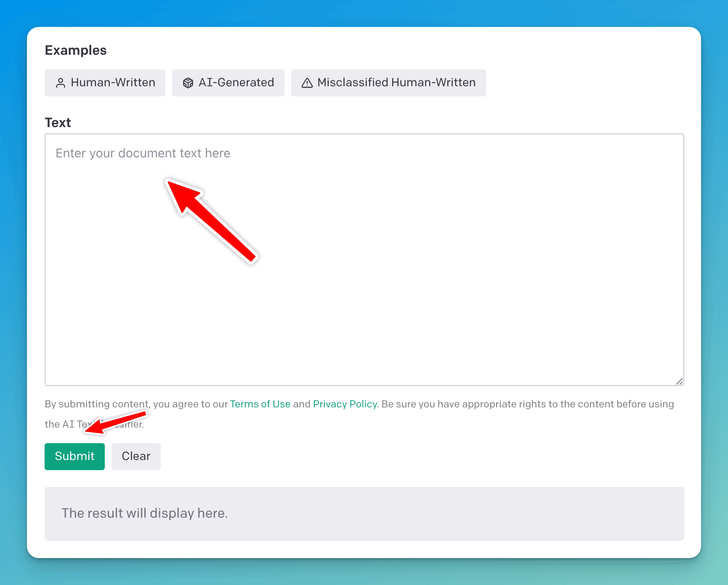The image size is (728, 585).
Task: Click the cube icon on AI-Generated button
Action: 188,83
